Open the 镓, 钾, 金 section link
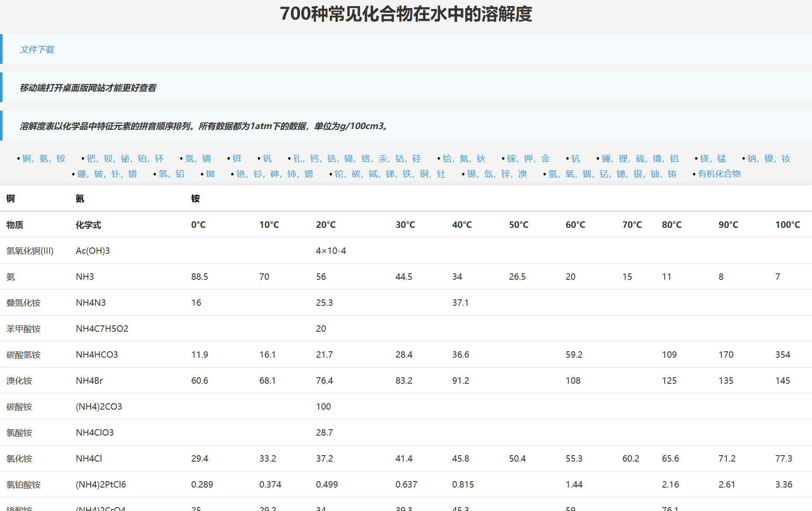Viewport: 812px width, 511px height. (529, 158)
